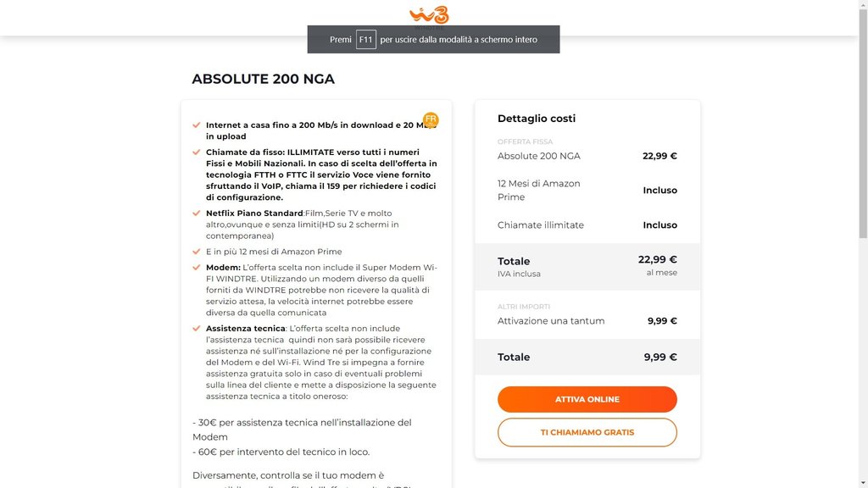Viewport: 868px width, 488px height.
Task: Click the checkmark beside Netflix Piano Standard
Action: tap(197, 213)
